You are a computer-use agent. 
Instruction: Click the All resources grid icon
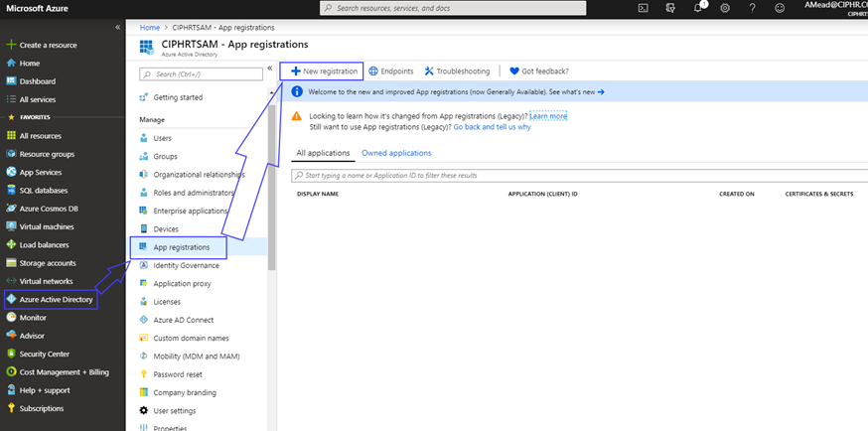[x=11, y=136]
